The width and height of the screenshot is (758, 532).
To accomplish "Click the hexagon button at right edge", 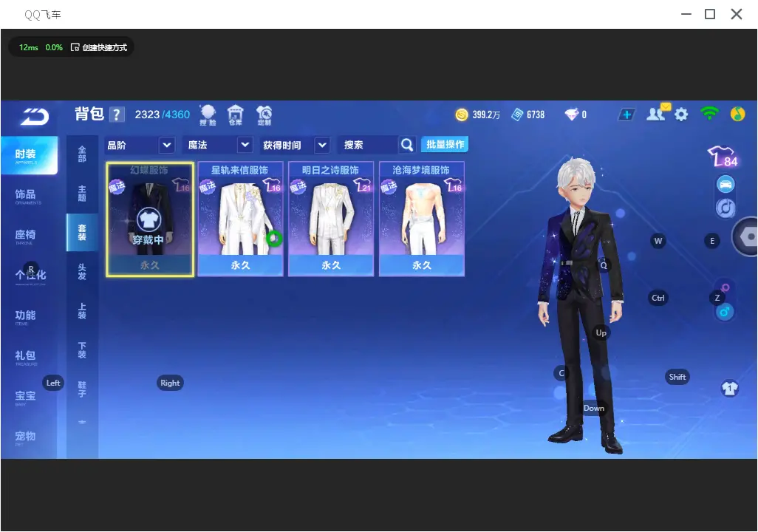I will pos(746,236).
